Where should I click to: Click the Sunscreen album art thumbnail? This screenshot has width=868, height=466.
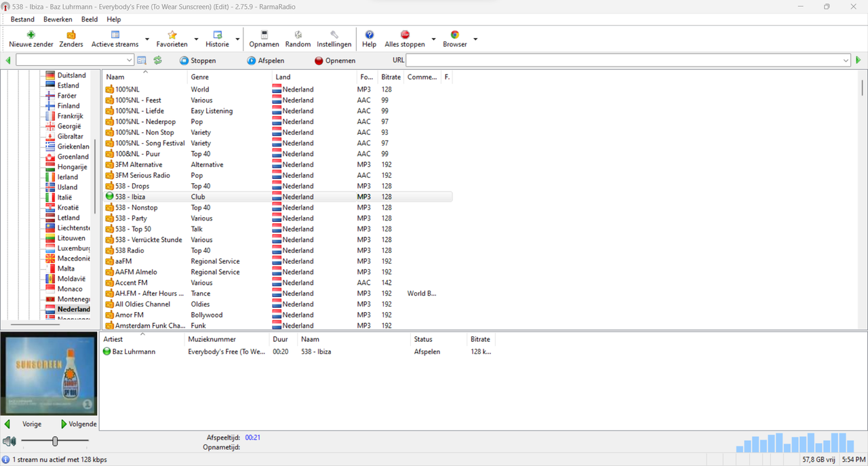[x=49, y=374]
